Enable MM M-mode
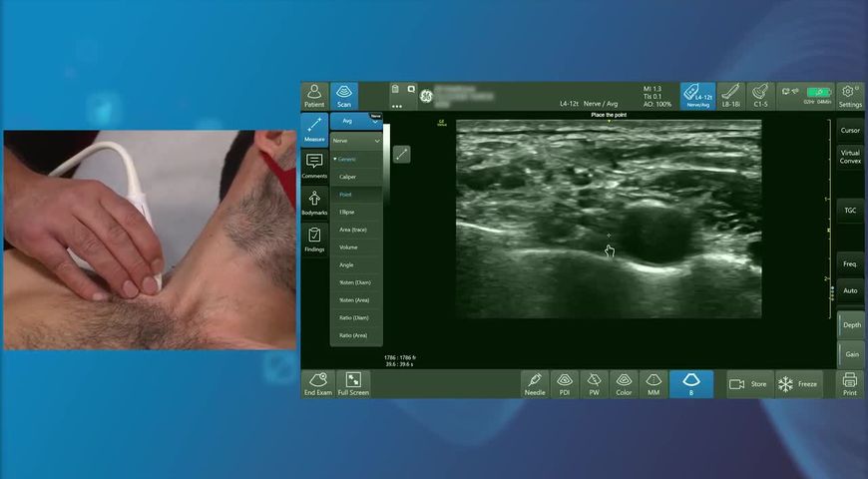 [653, 384]
